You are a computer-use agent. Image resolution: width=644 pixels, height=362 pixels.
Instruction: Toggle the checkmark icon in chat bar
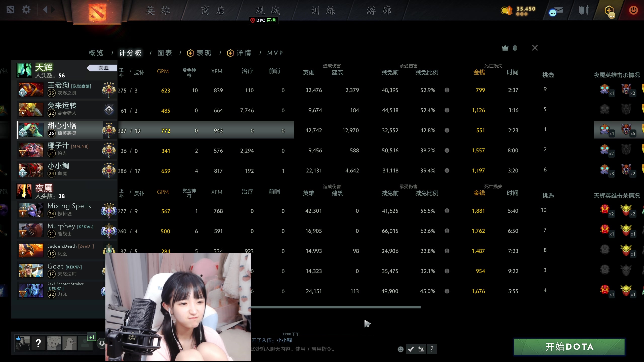[411, 349]
